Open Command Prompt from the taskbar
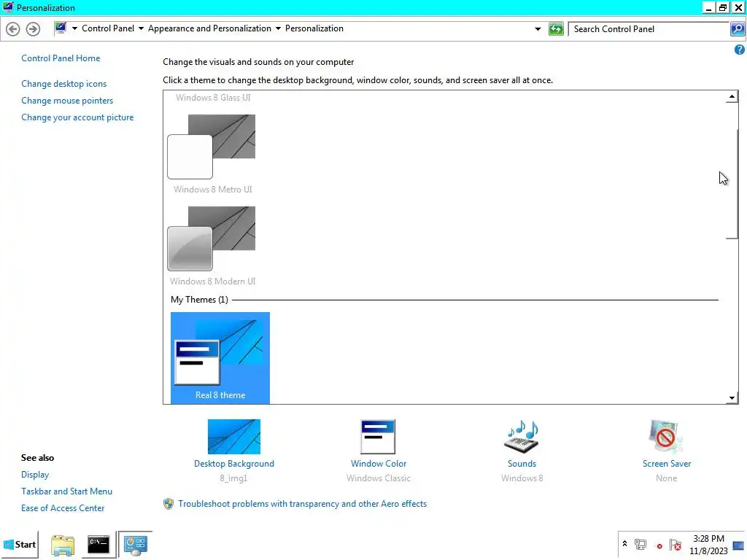 click(x=98, y=545)
